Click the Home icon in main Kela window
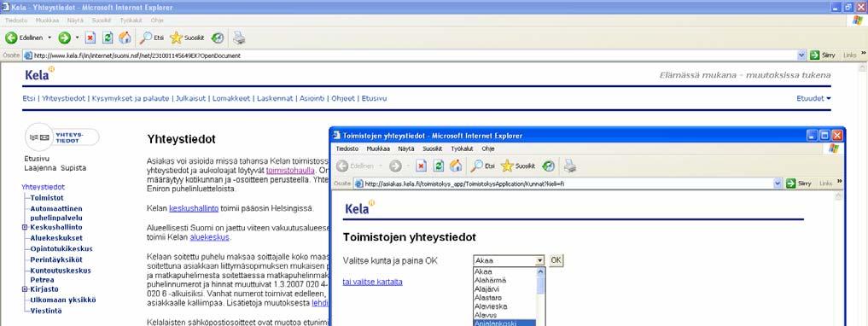 (125, 38)
